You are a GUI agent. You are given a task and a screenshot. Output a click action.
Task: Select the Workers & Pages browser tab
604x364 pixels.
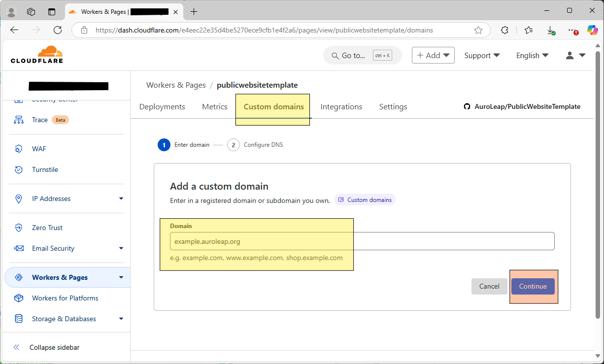tap(123, 11)
